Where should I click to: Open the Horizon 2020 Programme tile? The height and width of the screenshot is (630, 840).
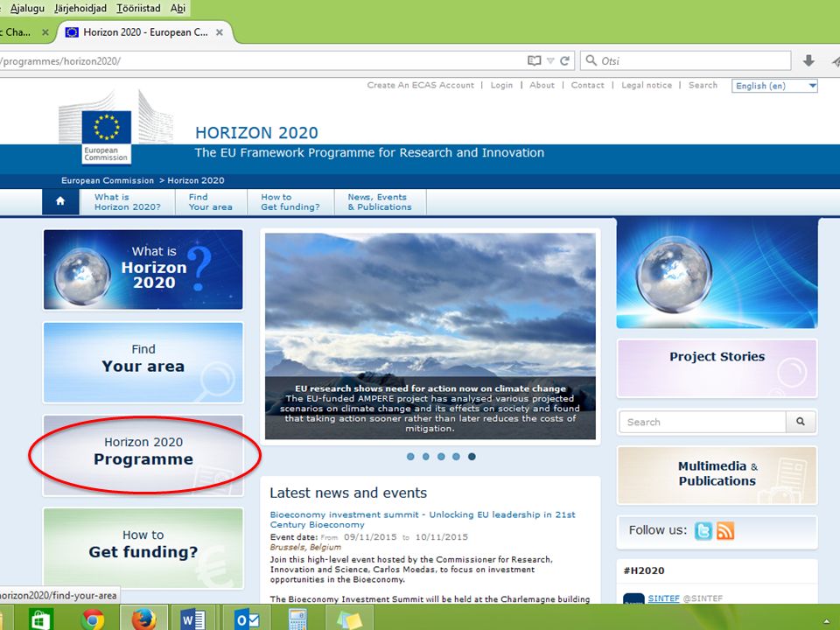[143, 455]
